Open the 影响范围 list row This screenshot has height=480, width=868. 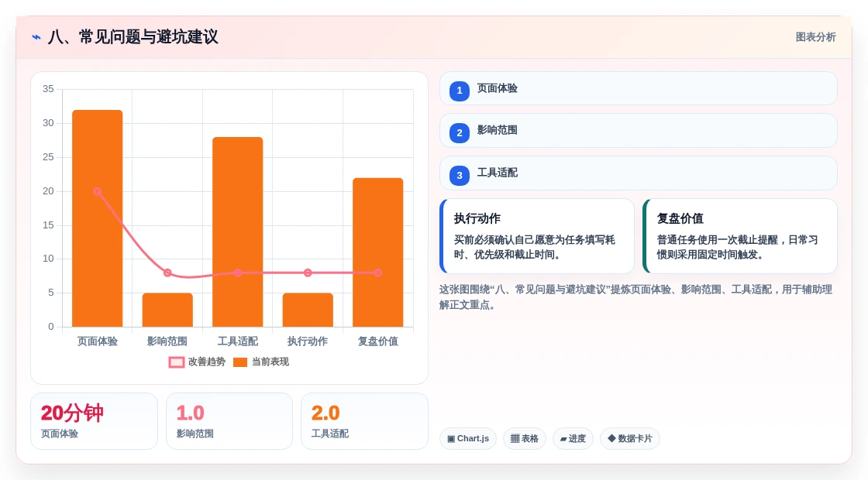click(x=639, y=131)
